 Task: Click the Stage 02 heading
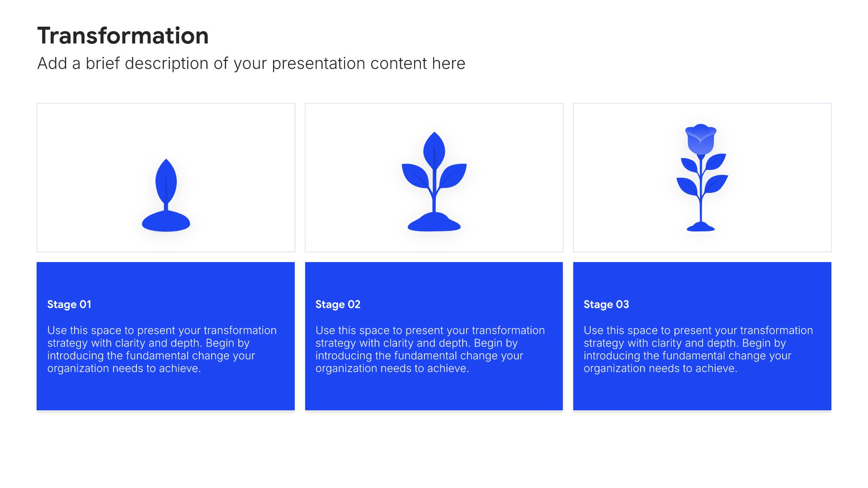coord(338,305)
